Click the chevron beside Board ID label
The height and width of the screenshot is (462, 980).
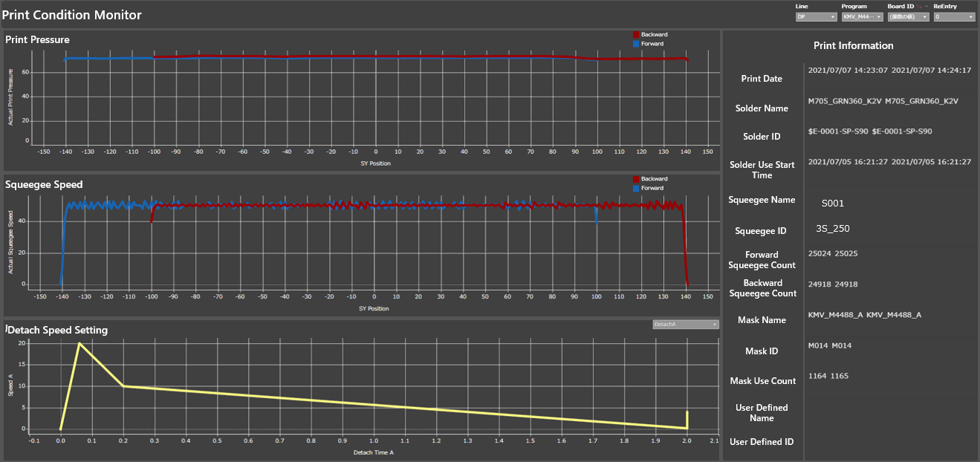coord(927,6)
